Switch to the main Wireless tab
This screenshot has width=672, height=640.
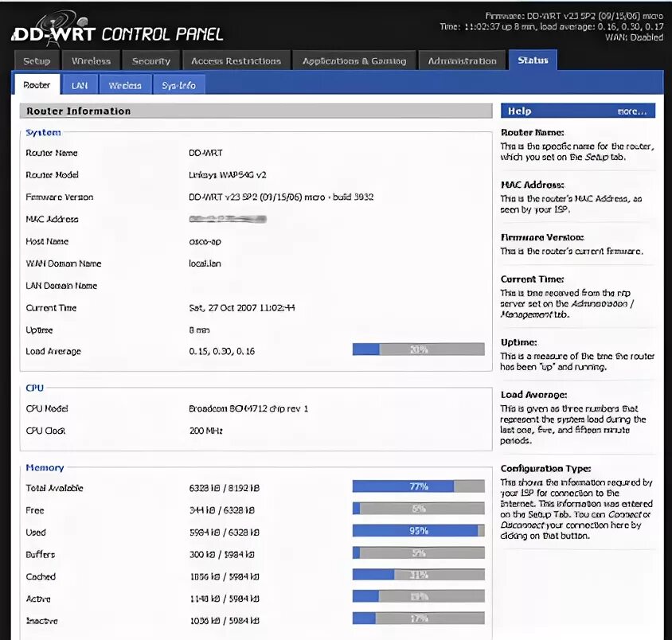click(x=91, y=60)
